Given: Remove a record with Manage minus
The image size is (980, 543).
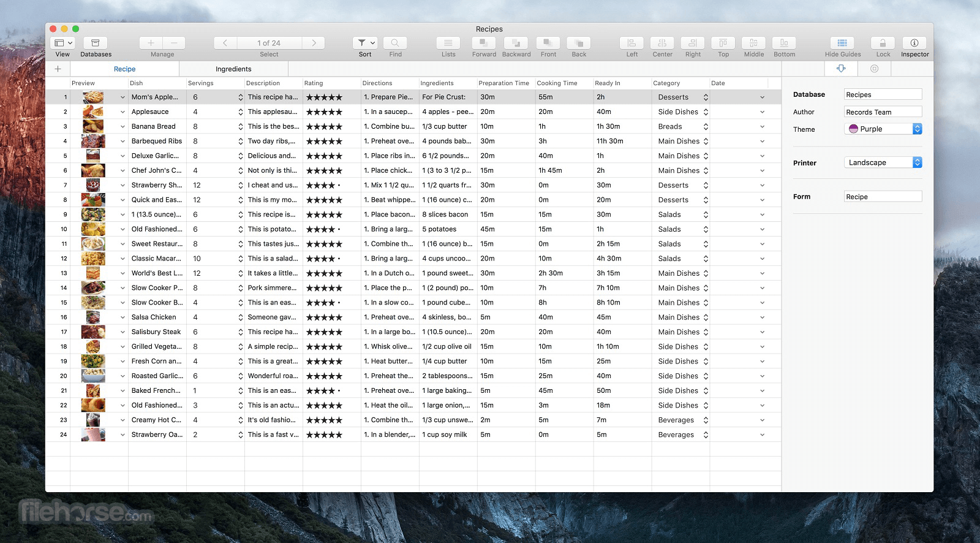Looking at the screenshot, I should click(174, 43).
